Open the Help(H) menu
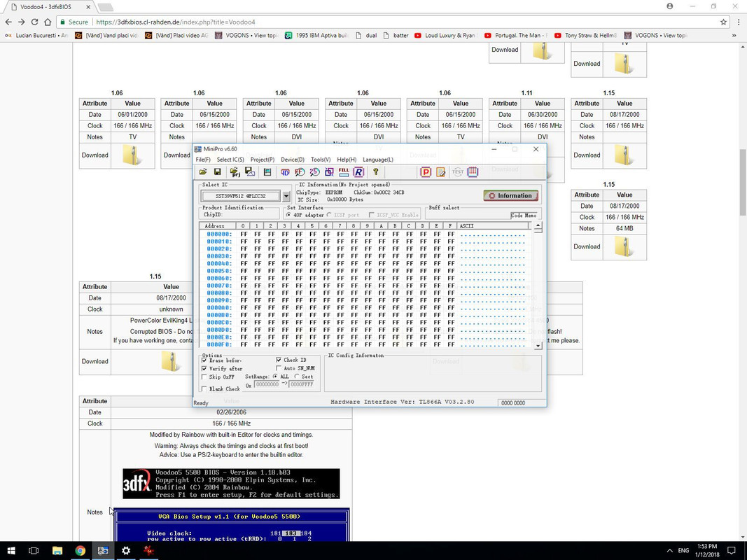The image size is (747, 560). click(x=347, y=160)
